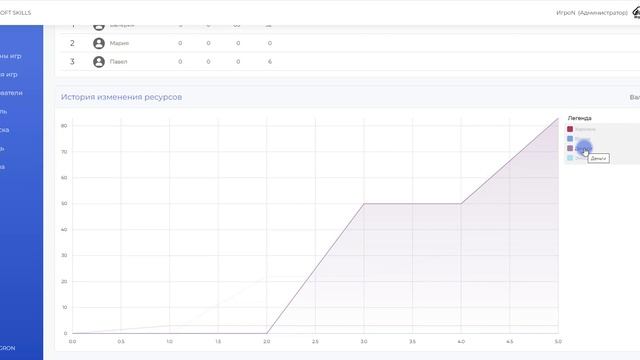Viewport: 640px width, 360px height.
Task: Click the chart data point at 4.0
Action: click(461, 204)
